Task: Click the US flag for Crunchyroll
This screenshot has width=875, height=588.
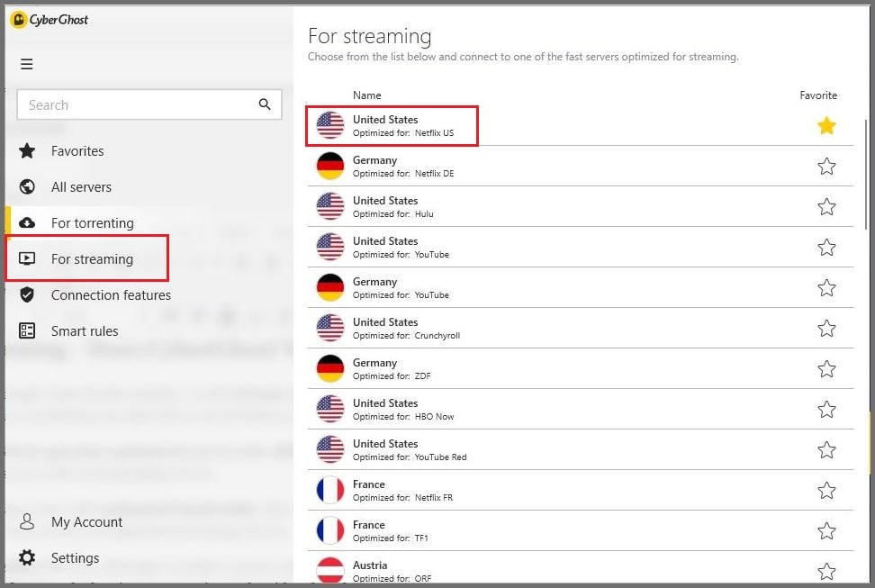Action: pyautogui.click(x=330, y=328)
